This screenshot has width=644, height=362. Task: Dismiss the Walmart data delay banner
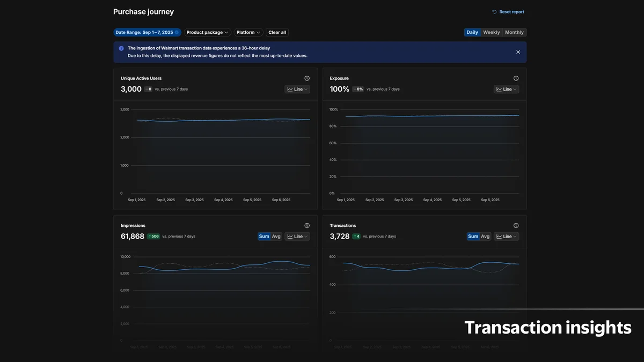[518, 52]
